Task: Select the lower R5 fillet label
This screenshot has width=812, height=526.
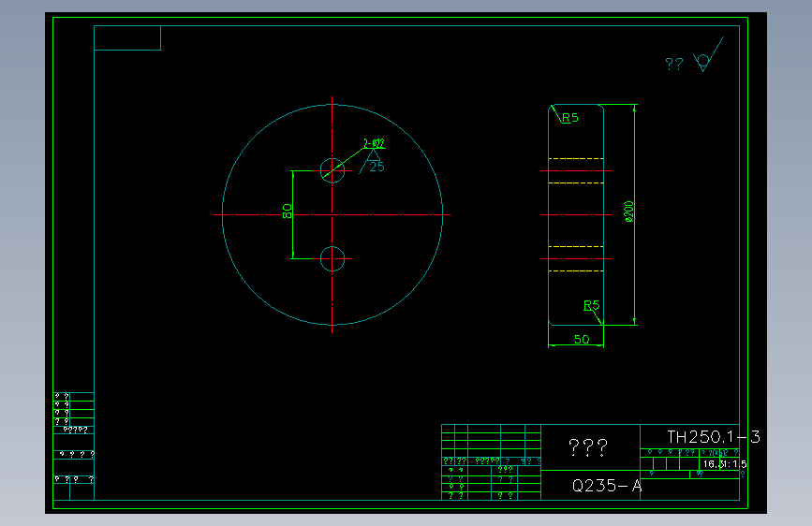Action: pyautogui.click(x=591, y=305)
